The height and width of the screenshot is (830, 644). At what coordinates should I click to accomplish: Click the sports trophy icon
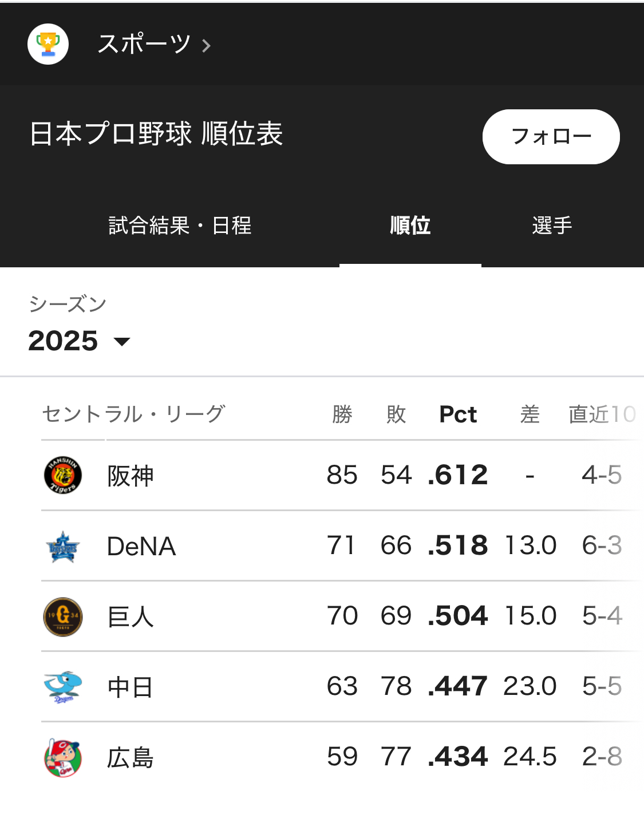48,44
